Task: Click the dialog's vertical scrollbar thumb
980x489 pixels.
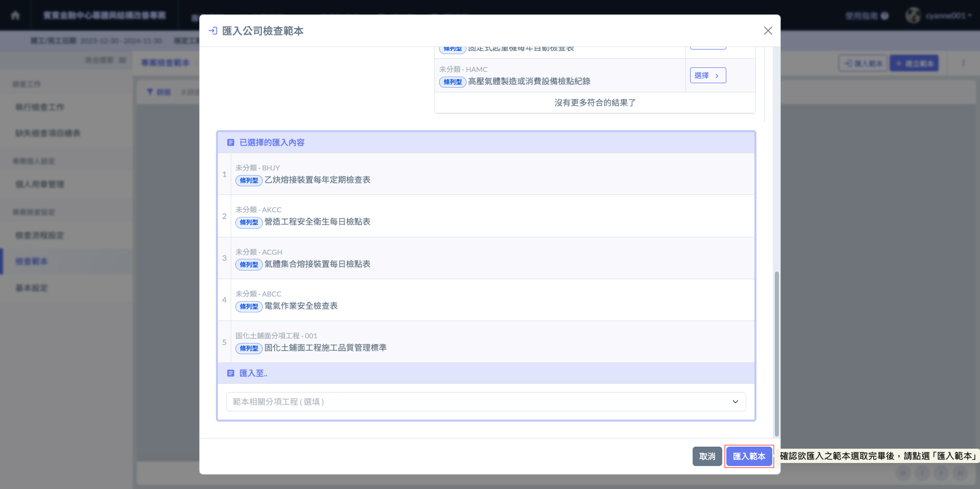Action: tap(777, 354)
